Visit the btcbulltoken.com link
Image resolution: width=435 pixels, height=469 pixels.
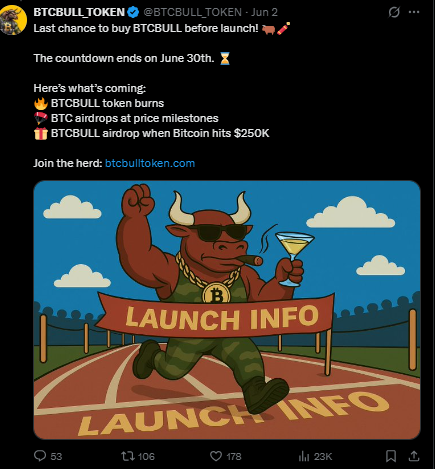(x=150, y=163)
